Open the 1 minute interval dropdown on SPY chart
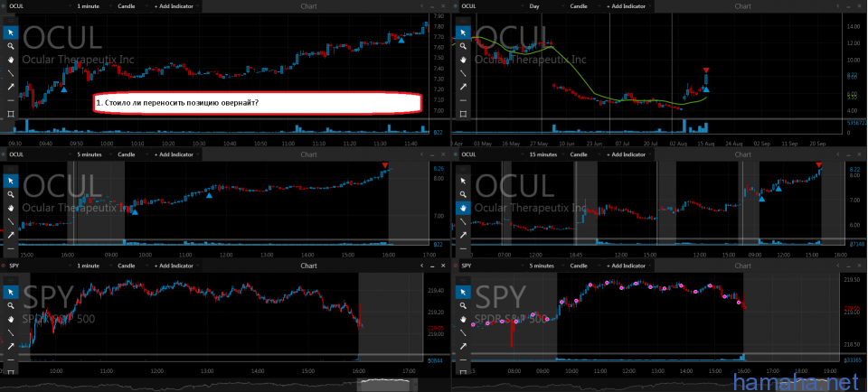This screenshot has width=868, height=392. tap(93, 266)
